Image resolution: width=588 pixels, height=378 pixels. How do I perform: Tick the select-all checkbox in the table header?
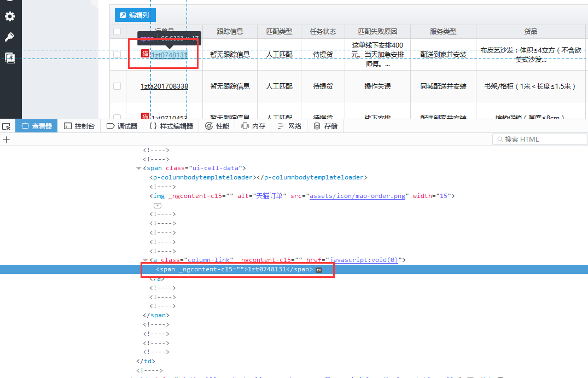tap(117, 32)
